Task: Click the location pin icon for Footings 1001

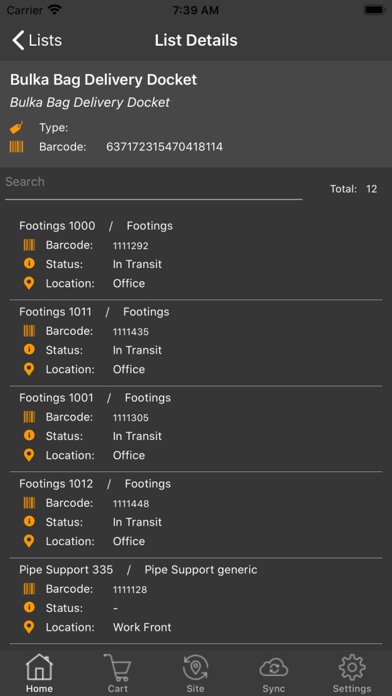Action: point(29,455)
